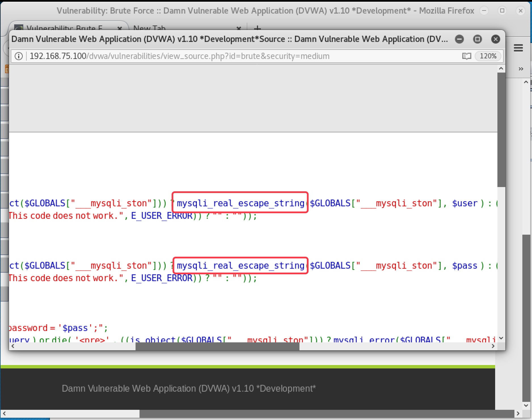The width and height of the screenshot is (532, 420).
Task: Click the main page's vertical scrollbar up arrow
Action: [x=526, y=82]
